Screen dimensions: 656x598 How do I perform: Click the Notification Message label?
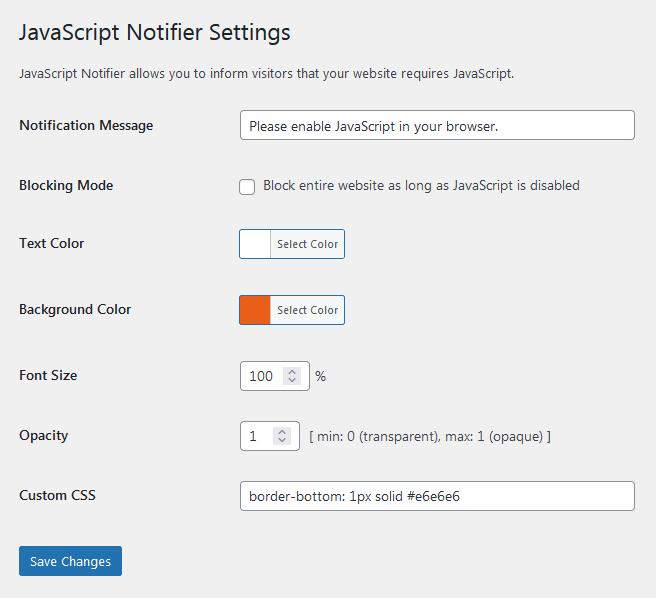pyautogui.click(x=86, y=126)
